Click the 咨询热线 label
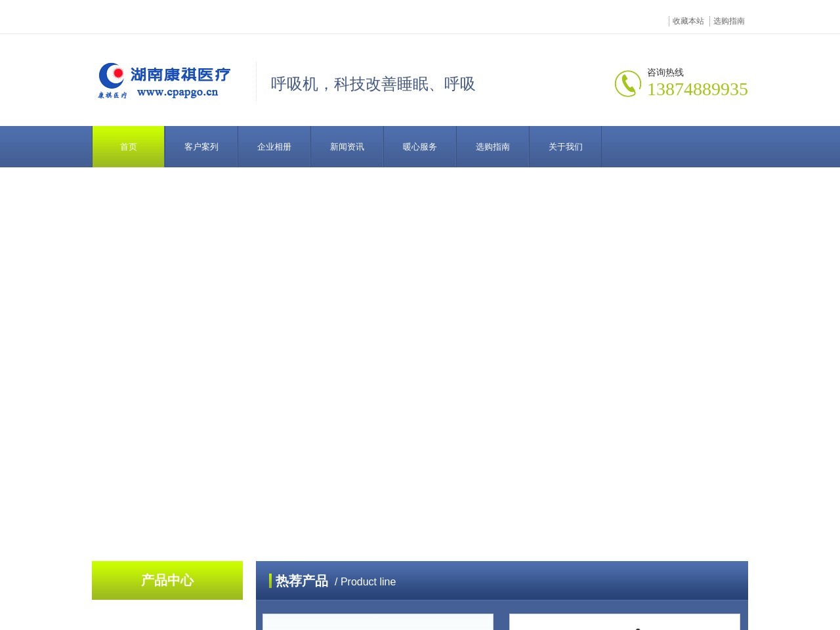This screenshot has width=840, height=630. coord(665,72)
